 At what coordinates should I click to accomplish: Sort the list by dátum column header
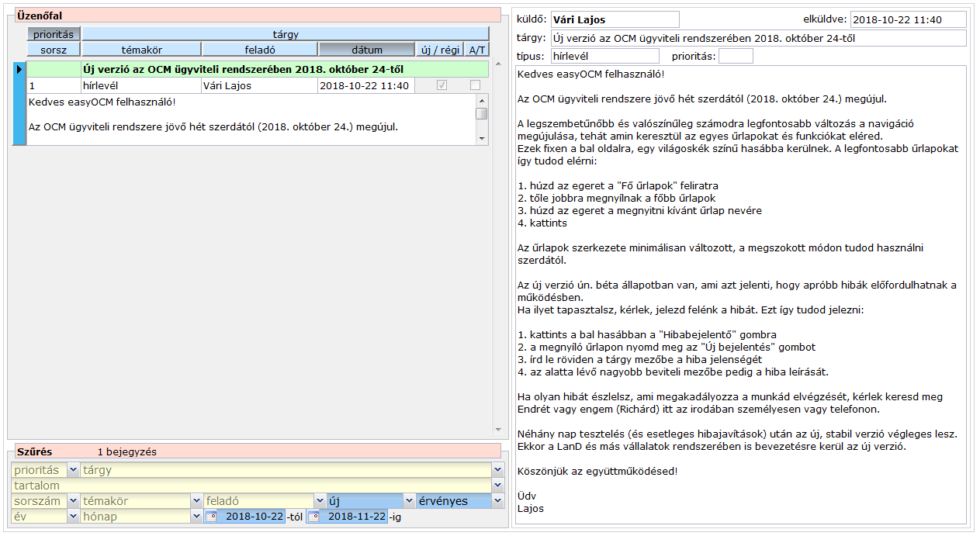pyautogui.click(x=366, y=50)
